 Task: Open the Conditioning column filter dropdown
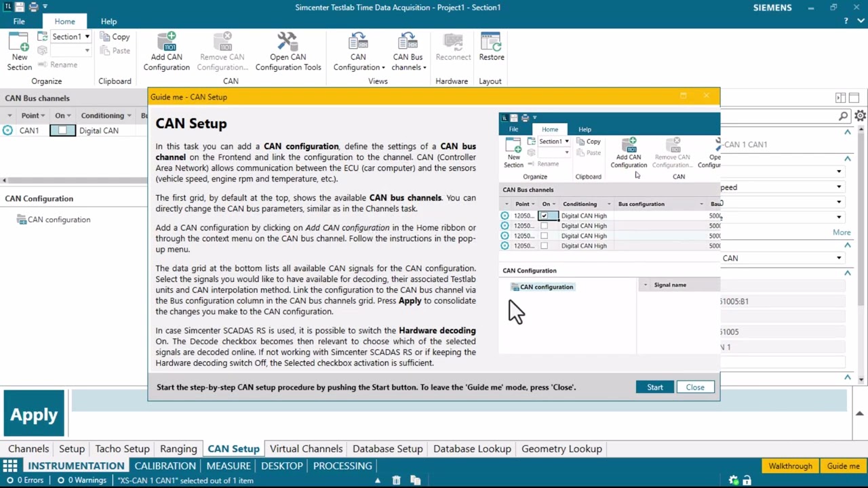(x=130, y=116)
